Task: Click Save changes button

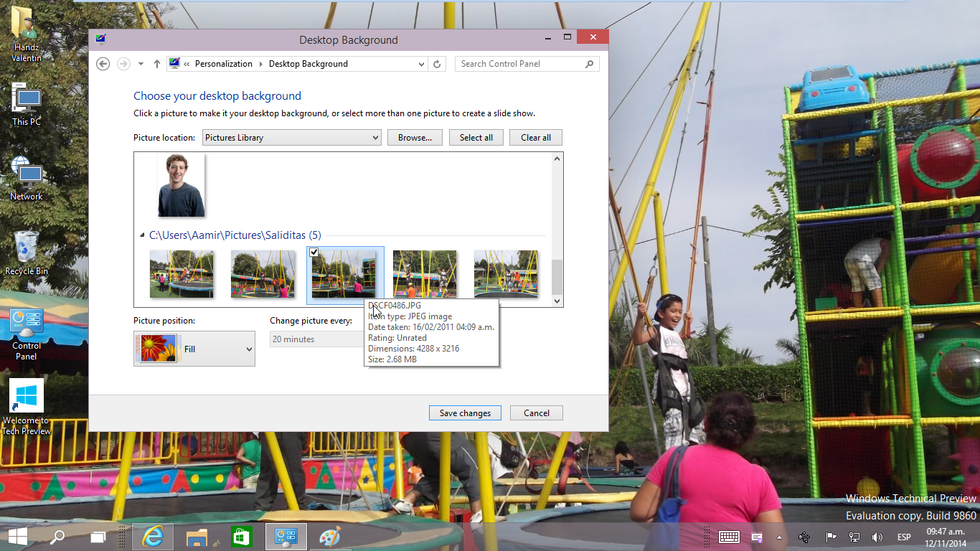Action: pyautogui.click(x=465, y=413)
